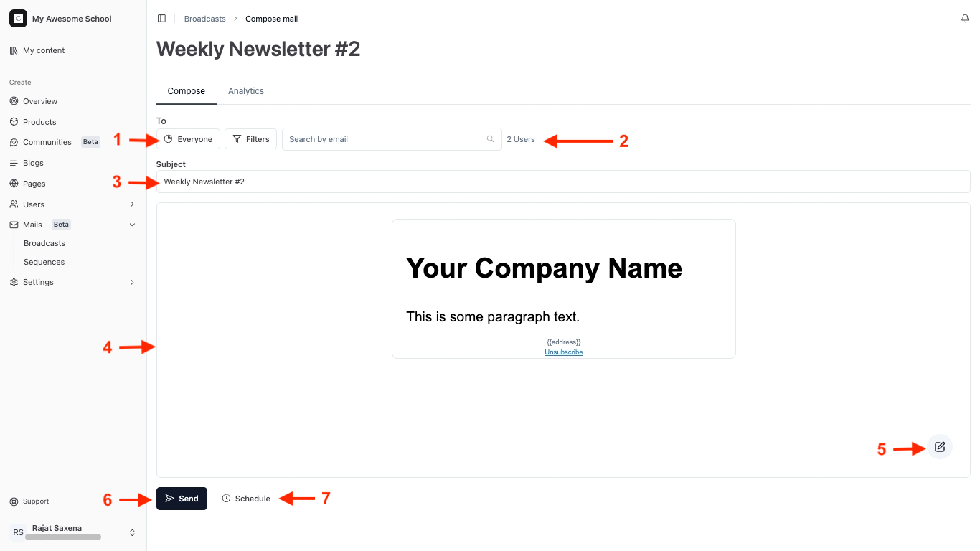The width and height of the screenshot is (980, 551).
Task: Expand the Settings menu chevron
Action: click(132, 282)
